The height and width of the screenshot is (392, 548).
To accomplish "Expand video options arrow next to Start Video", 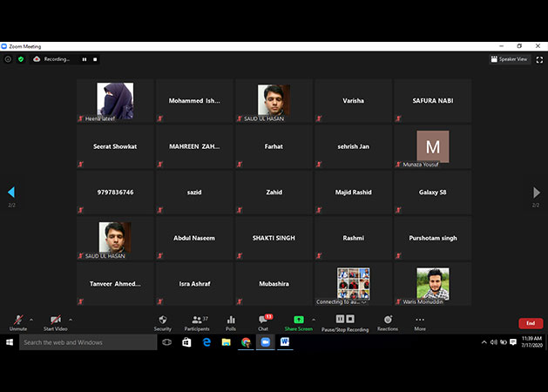I will pyautogui.click(x=70, y=319).
